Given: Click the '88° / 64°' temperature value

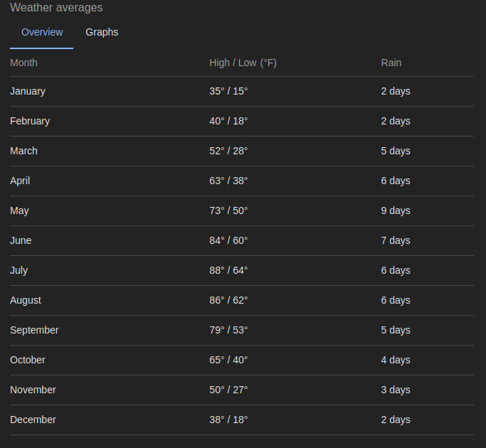Looking at the screenshot, I should pyautogui.click(x=228, y=270).
